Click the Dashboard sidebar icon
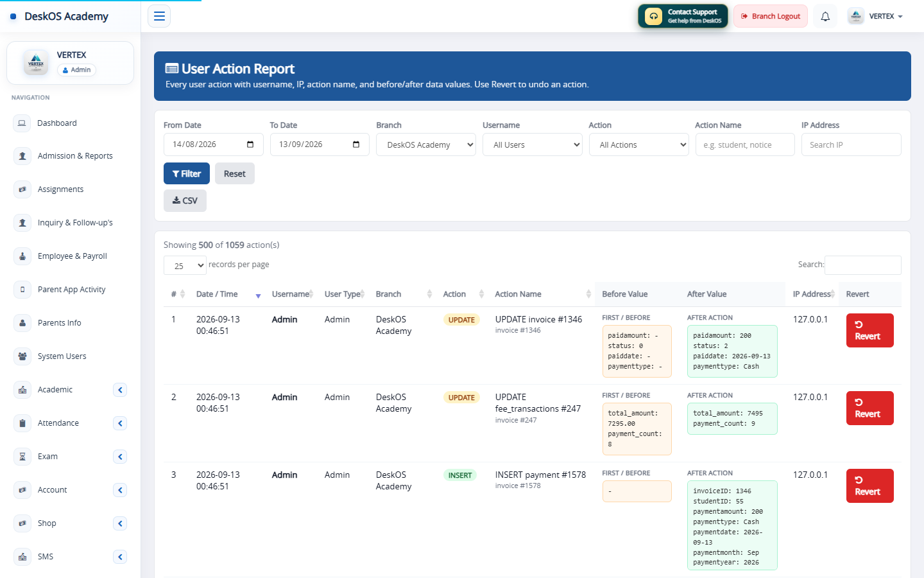The width and height of the screenshot is (924, 578). pos(22,123)
